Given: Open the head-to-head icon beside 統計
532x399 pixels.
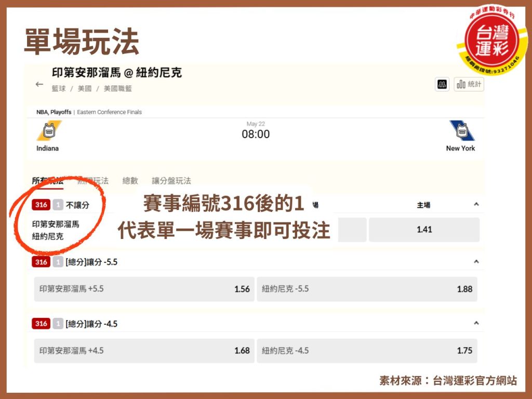Looking at the screenshot, I should click(x=442, y=84).
